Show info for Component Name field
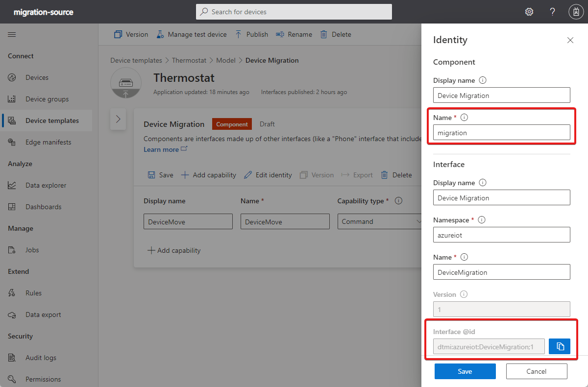The image size is (588, 387). [x=465, y=118]
